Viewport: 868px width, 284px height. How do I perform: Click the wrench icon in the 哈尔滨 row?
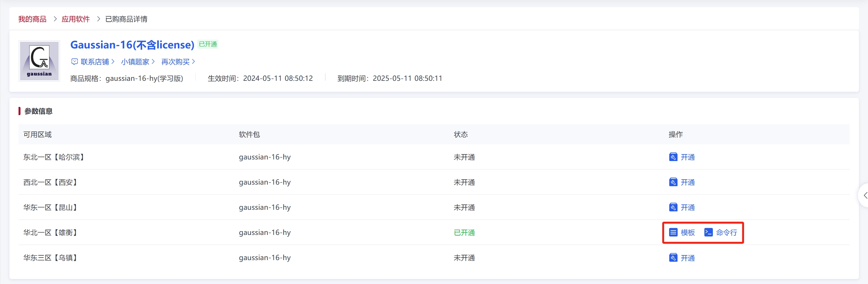pyautogui.click(x=673, y=157)
